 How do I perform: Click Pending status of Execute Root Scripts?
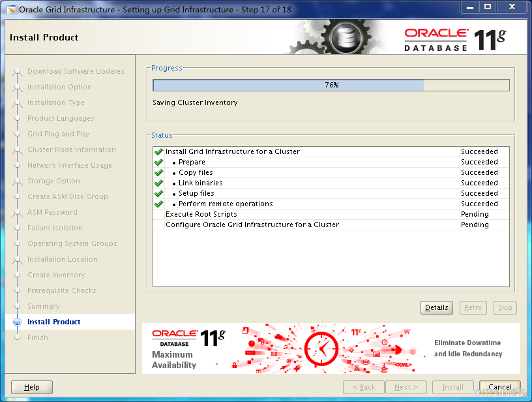click(x=475, y=214)
